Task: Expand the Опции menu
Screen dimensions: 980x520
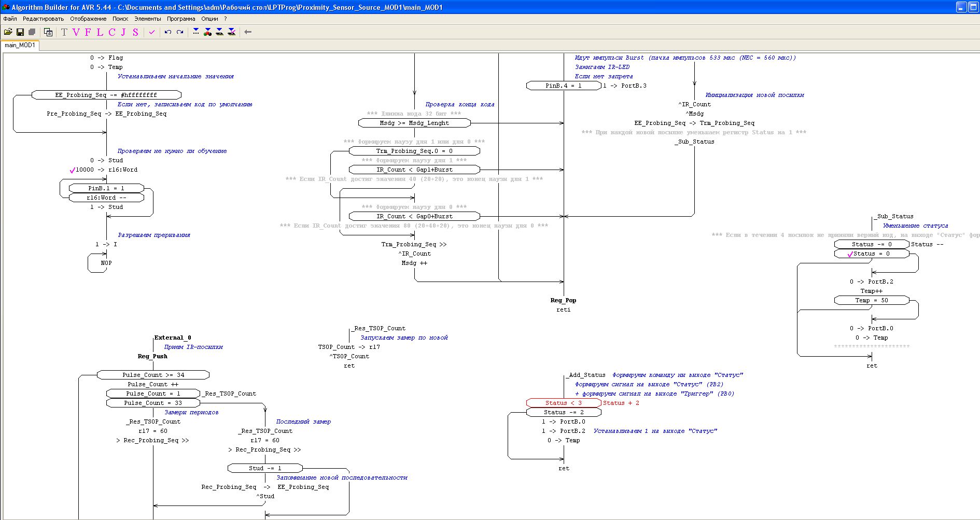Action: (x=209, y=19)
